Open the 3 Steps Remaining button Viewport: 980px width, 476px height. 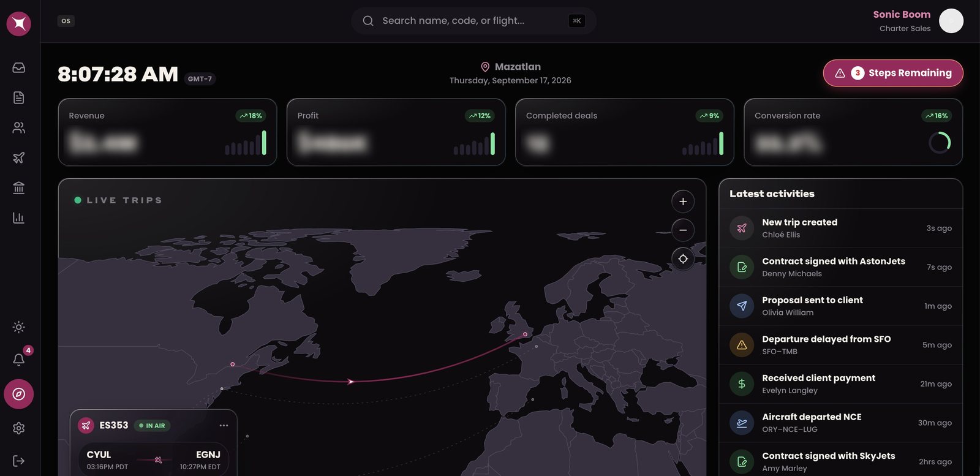pos(893,73)
